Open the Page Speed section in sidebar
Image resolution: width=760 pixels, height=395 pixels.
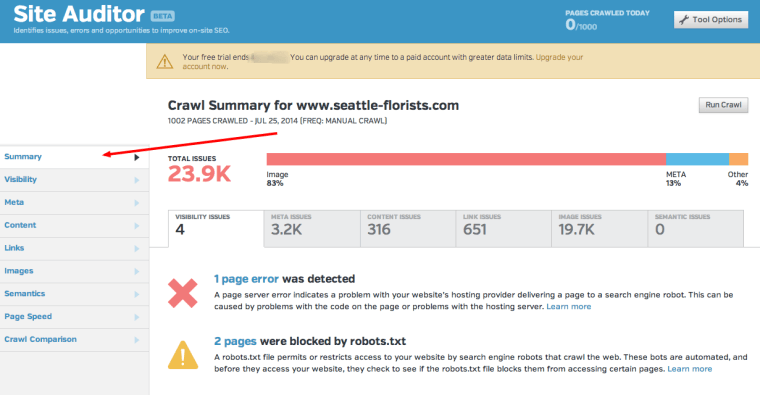[x=74, y=316]
